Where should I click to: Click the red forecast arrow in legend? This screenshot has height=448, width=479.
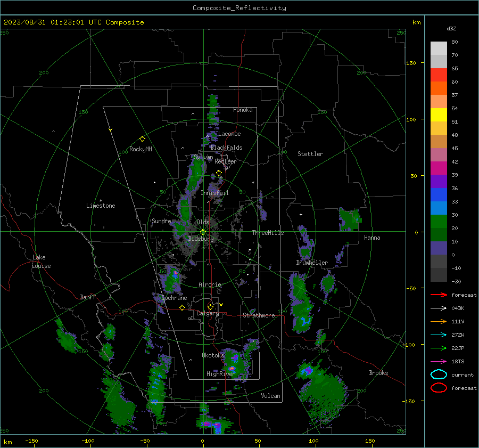tap(439, 295)
